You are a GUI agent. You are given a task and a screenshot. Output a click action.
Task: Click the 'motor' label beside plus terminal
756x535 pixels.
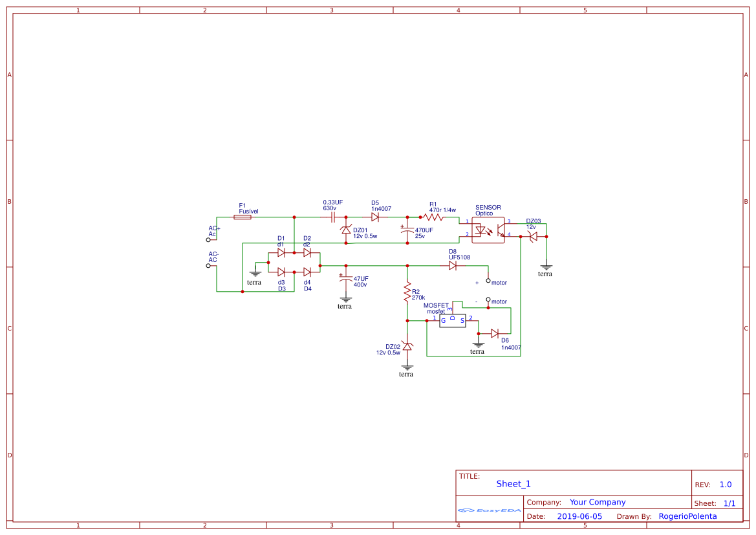pos(499,283)
